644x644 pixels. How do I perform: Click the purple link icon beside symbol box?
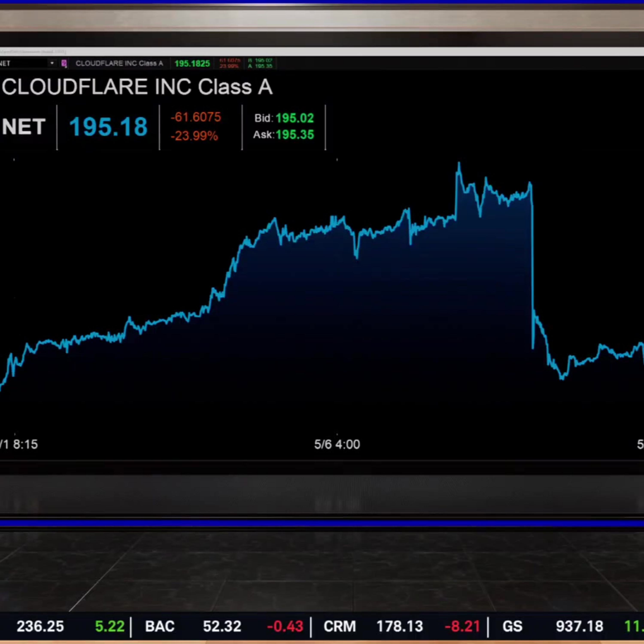(64, 63)
